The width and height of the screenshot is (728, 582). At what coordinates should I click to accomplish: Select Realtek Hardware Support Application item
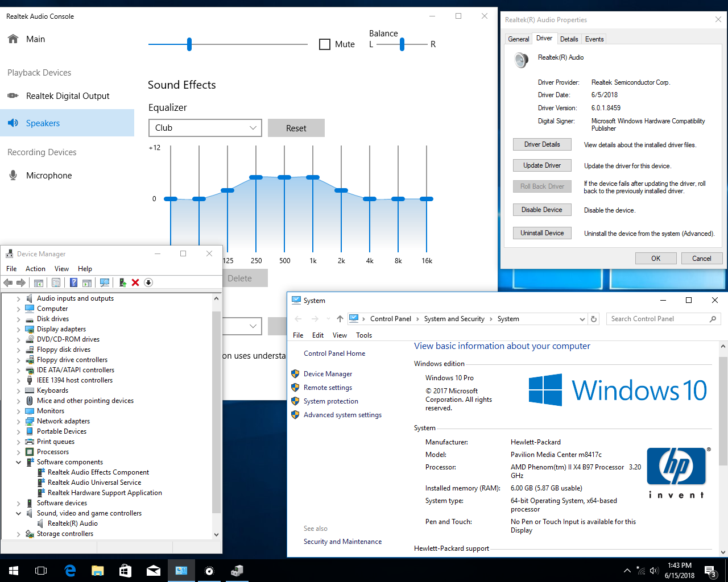(x=105, y=493)
